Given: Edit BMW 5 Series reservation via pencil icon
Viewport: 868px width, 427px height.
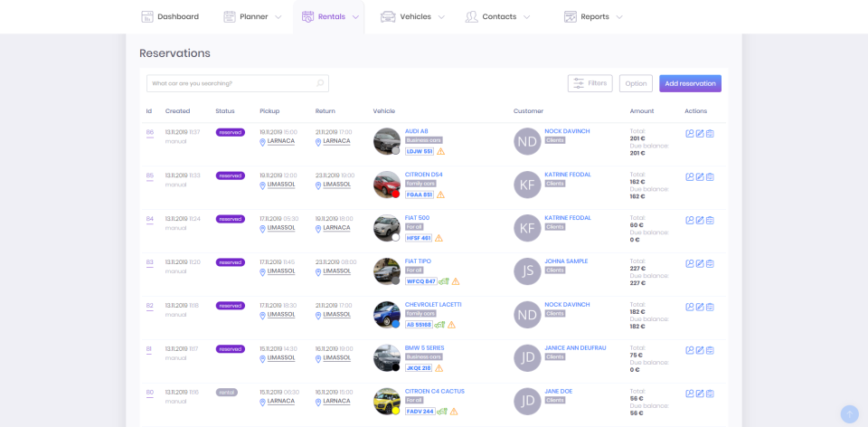Looking at the screenshot, I should 700,350.
